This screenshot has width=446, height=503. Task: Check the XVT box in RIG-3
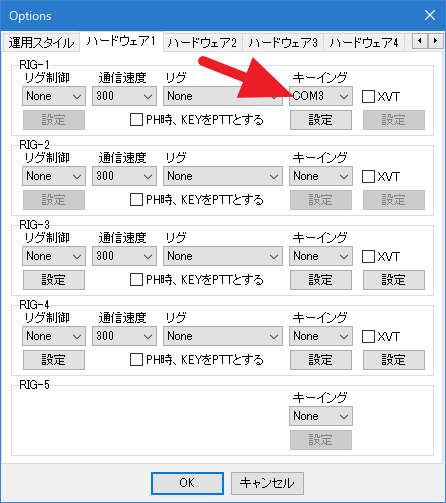368,257
